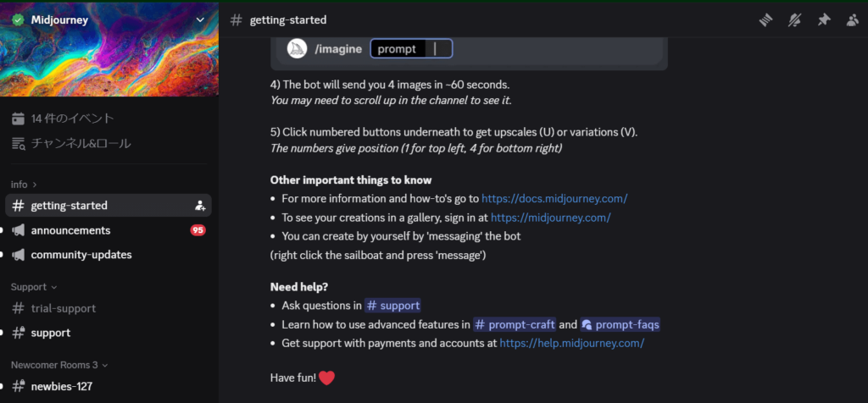The height and width of the screenshot is (403, 868).
Task: Collapse the Newcomer Rooms 3 category
Action: pyautogui.click(x=59, y=365)
